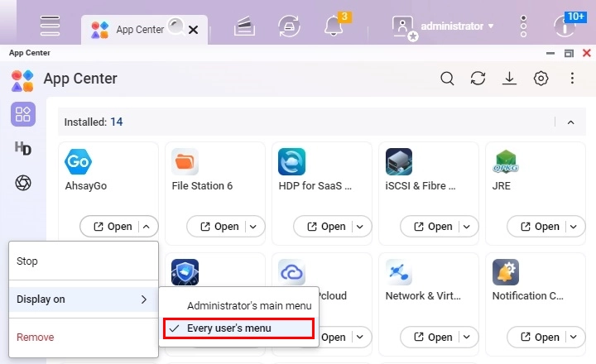Viewport: 596px width, 364px height.
Task: Expand JRE options arrow
Action: pos(574,227)
